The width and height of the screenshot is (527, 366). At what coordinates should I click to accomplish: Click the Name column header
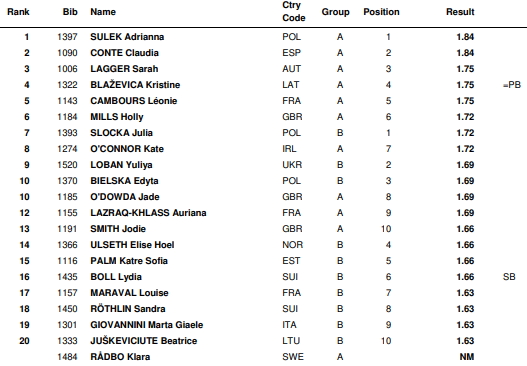click(x=103, y=12)
